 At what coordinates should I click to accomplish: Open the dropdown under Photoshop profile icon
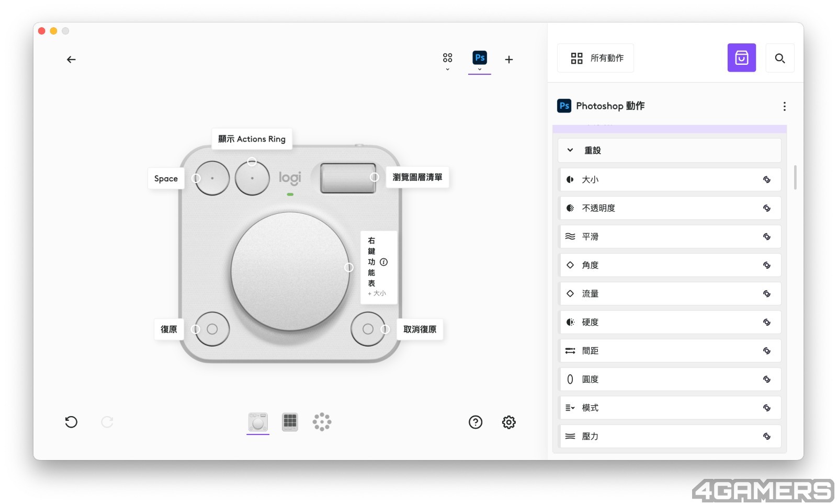click(x=480, y=70)
